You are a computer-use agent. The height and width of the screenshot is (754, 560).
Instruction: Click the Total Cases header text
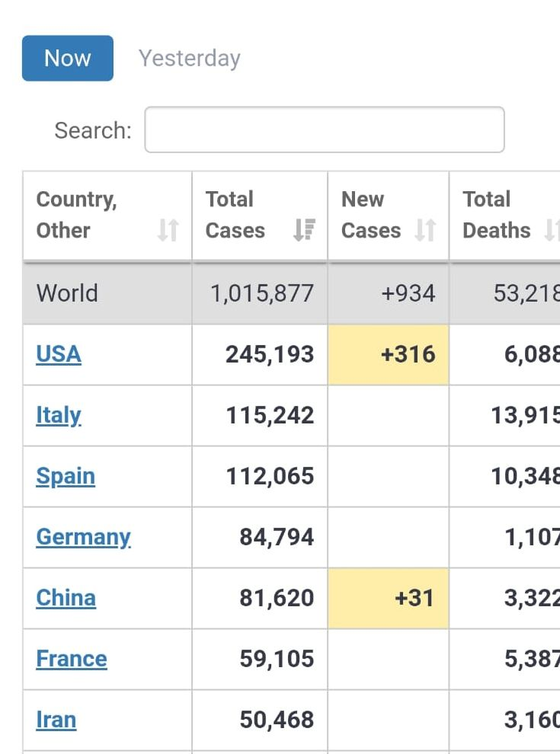[x=235, y=215]
